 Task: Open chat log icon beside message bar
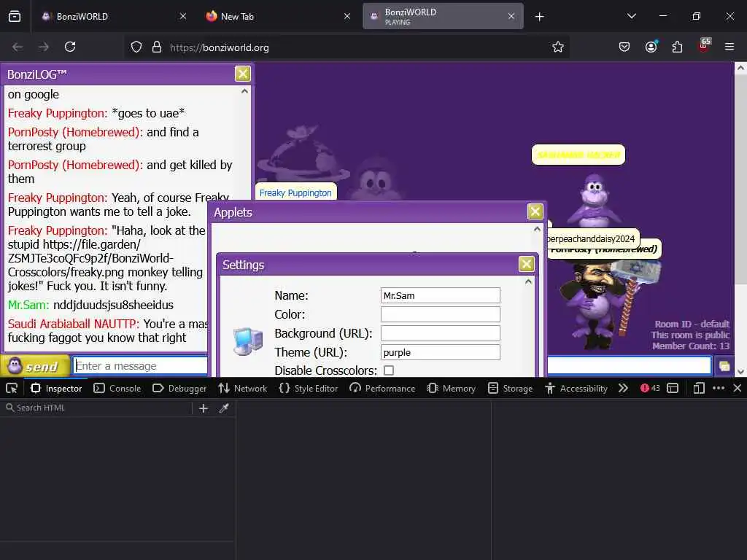[x=724, y=366]
